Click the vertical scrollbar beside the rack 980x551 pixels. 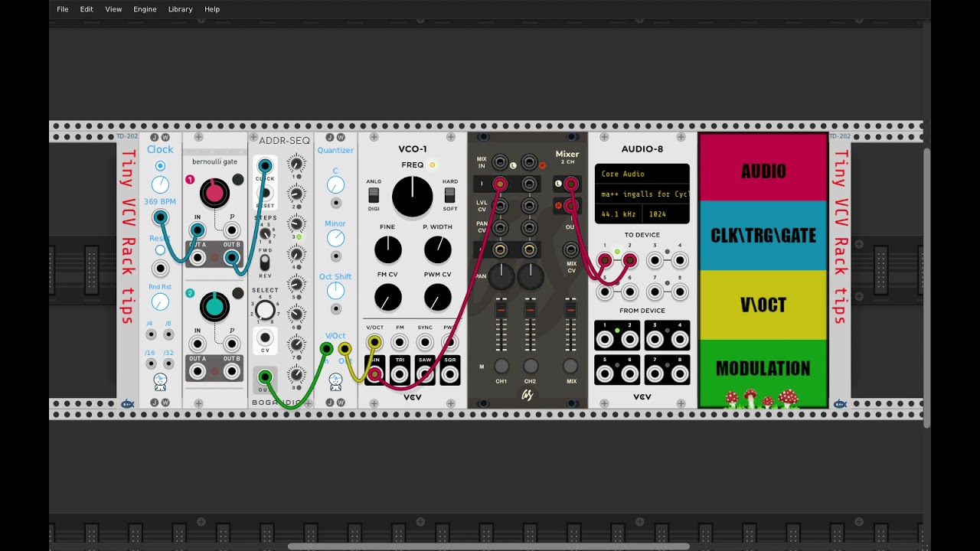[927, 286]
